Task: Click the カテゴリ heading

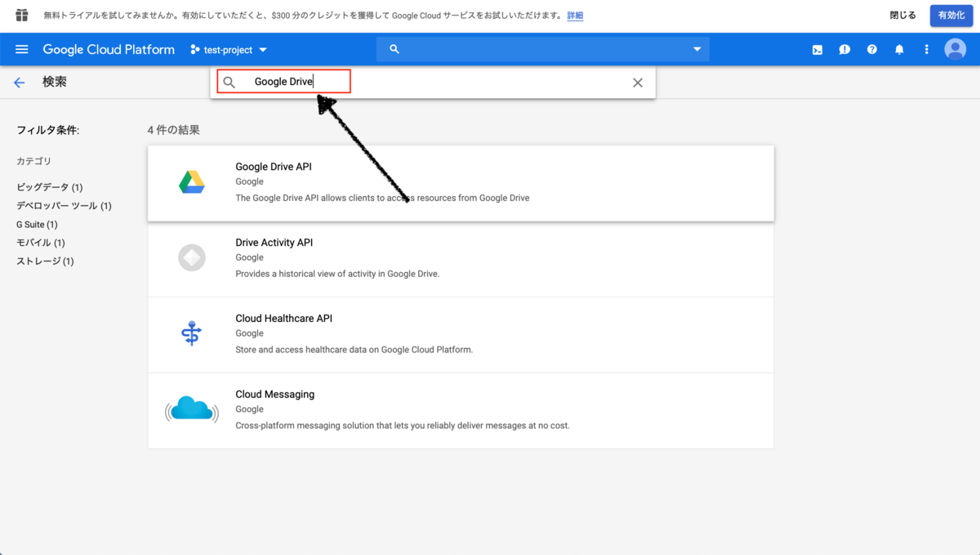Action: 33,161
